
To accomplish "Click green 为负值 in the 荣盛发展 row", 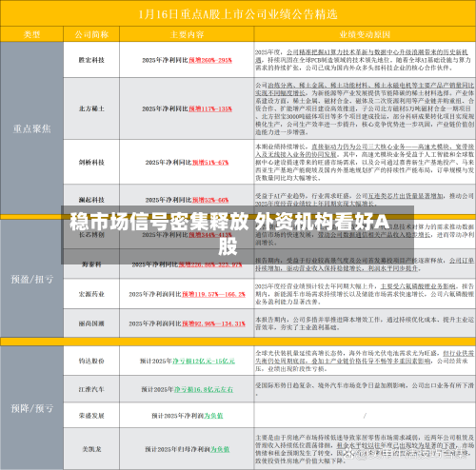I will (213, 416).
